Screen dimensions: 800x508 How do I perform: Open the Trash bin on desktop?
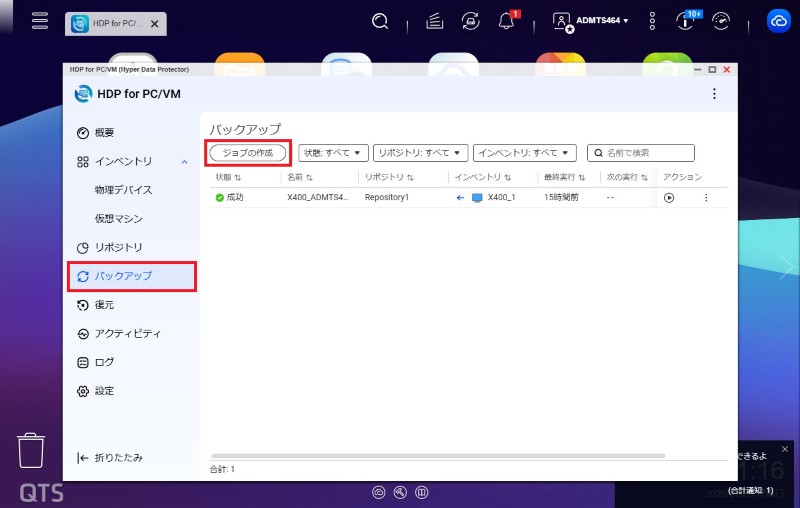coord(32,451)
